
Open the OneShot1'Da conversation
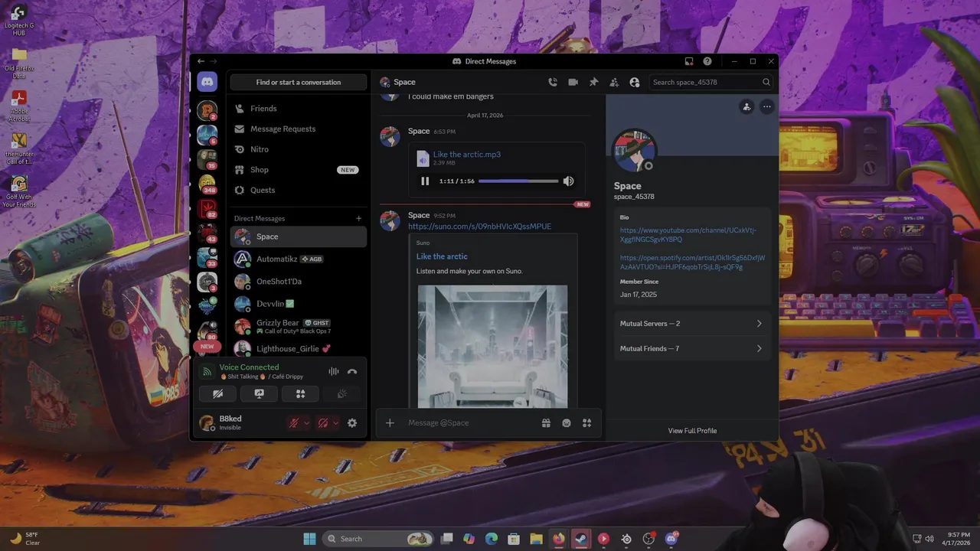point(298,281)
